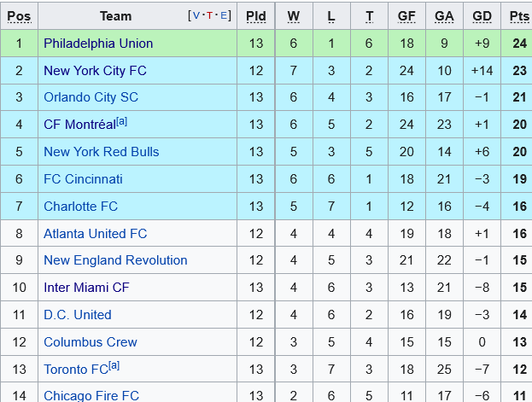Click the Inter Miami CF link
The width and height of the screenshot is (532, 402).
pyautogui.click(x=86, y=288)
